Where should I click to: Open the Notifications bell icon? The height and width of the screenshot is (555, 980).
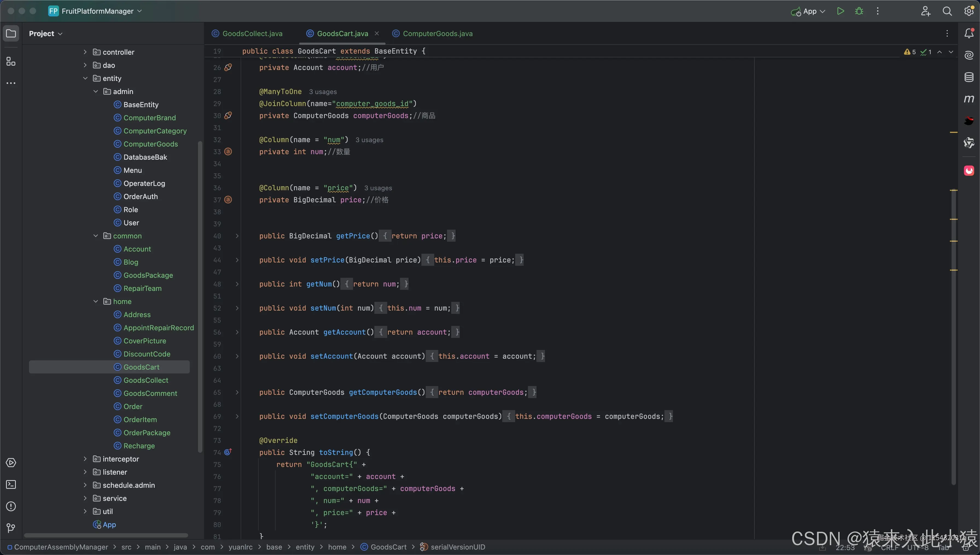click(x=969, y=34)
